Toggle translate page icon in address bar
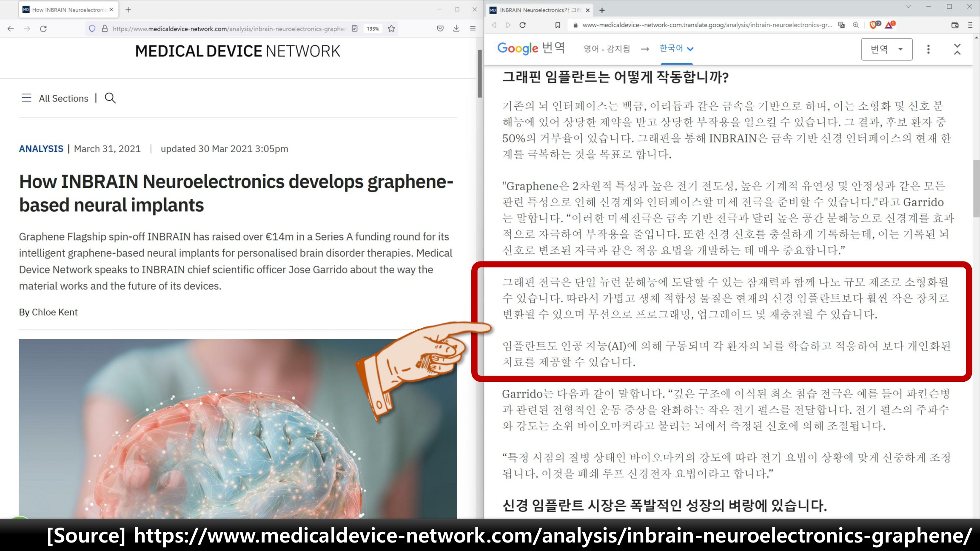The image size is (980, 551). (x=841, y=25)
